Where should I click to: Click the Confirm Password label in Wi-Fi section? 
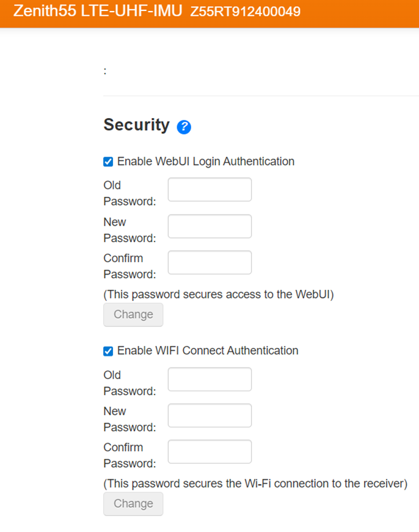click(x=129, y=455)
